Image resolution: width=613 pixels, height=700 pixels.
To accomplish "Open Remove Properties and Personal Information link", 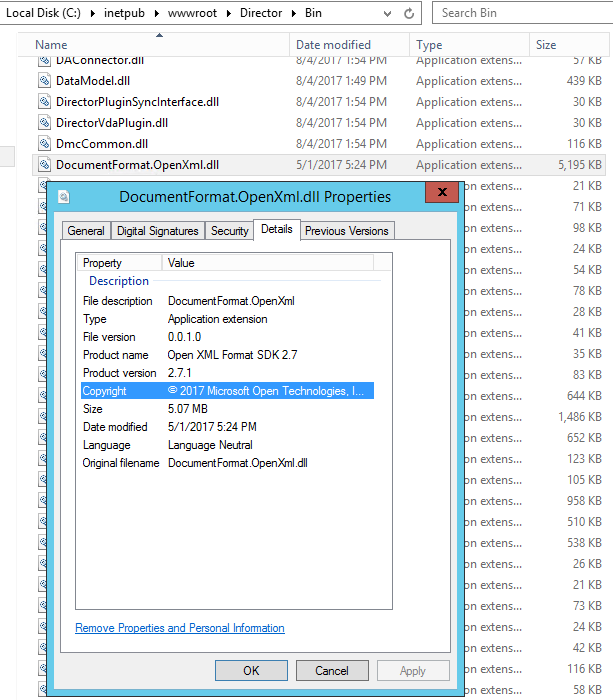I will coord(180,628).
